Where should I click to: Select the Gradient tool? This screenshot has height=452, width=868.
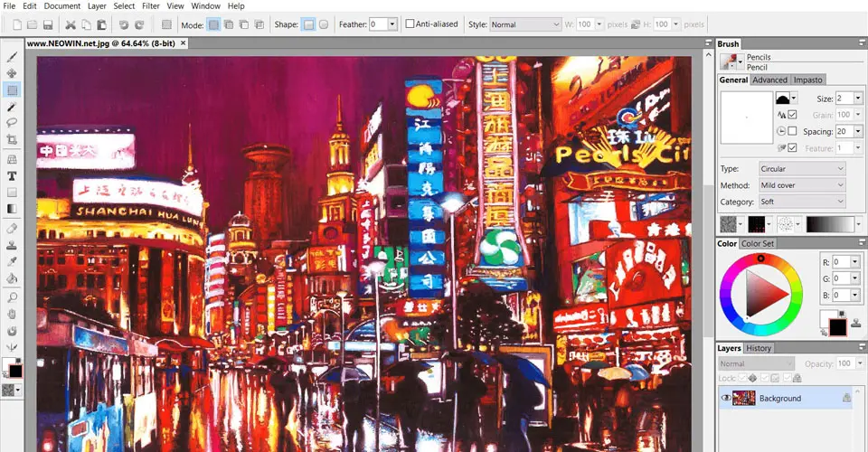click(x=12, y=209)
